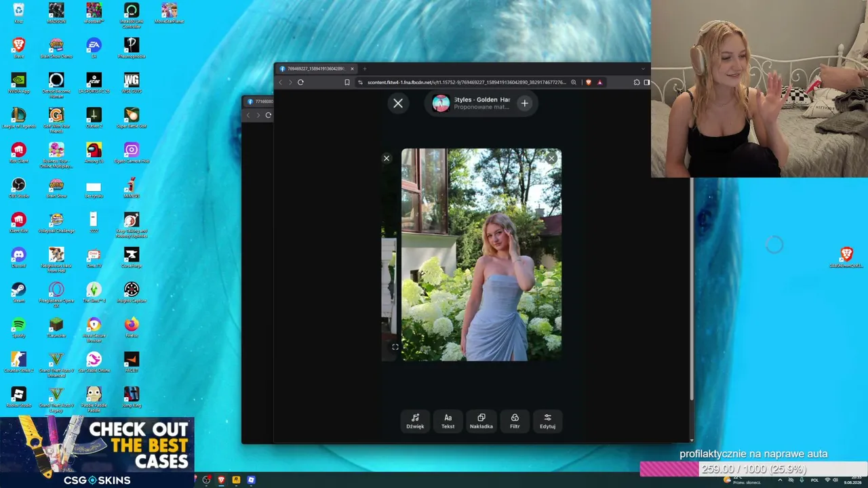
Task: Open League of Legends shortcut
Action: [x=18, y=117]
